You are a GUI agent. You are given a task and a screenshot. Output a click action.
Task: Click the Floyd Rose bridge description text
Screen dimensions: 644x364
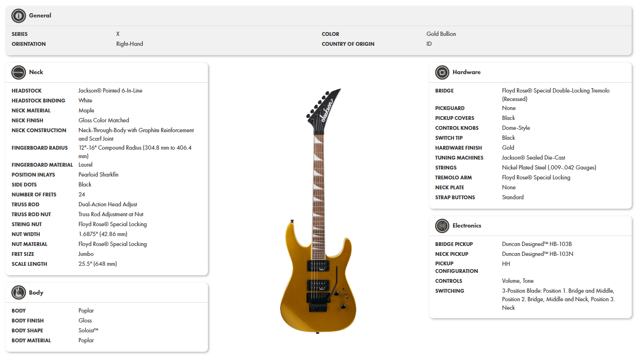click(556, 95)
